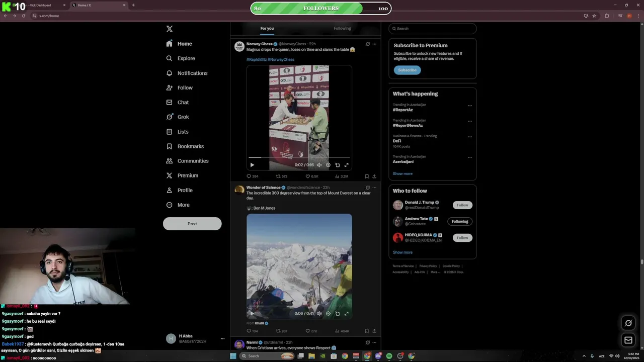The image size is (644, 362).
Task: Like the Wonder of Science post
Action: point(311,331)
